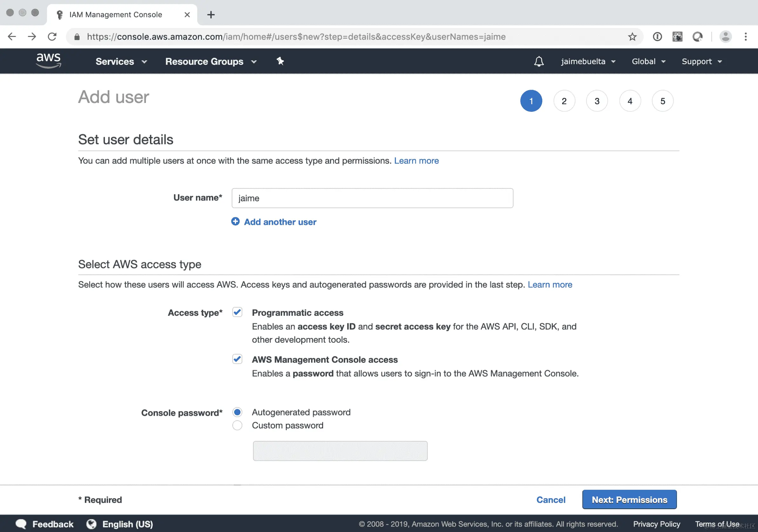Select the Custom password radio option

tap(237, 425)
